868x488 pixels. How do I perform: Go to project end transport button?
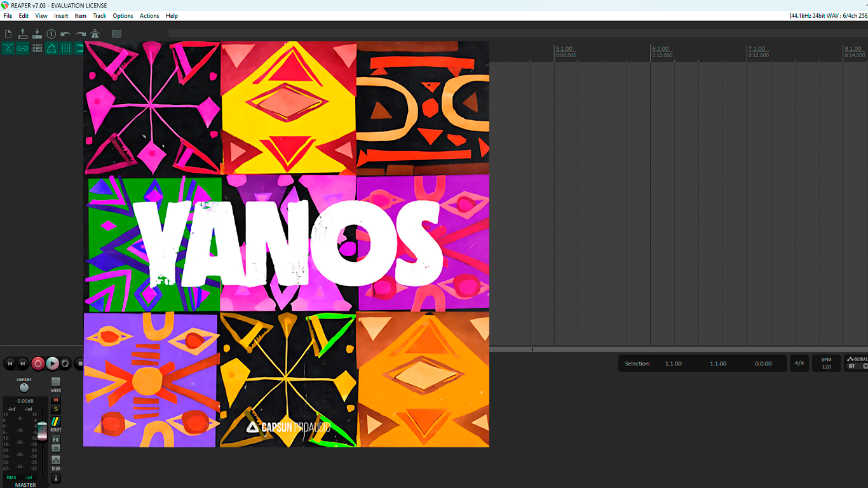[23, 363]
